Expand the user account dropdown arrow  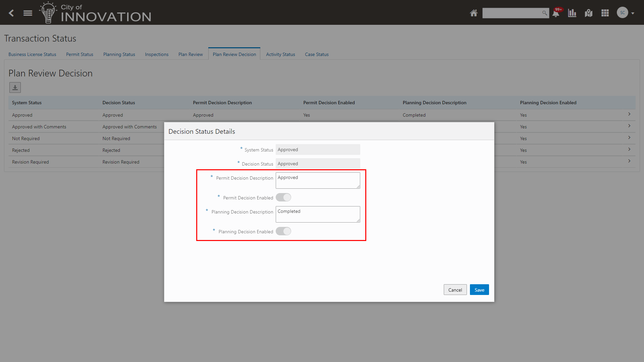633,13
